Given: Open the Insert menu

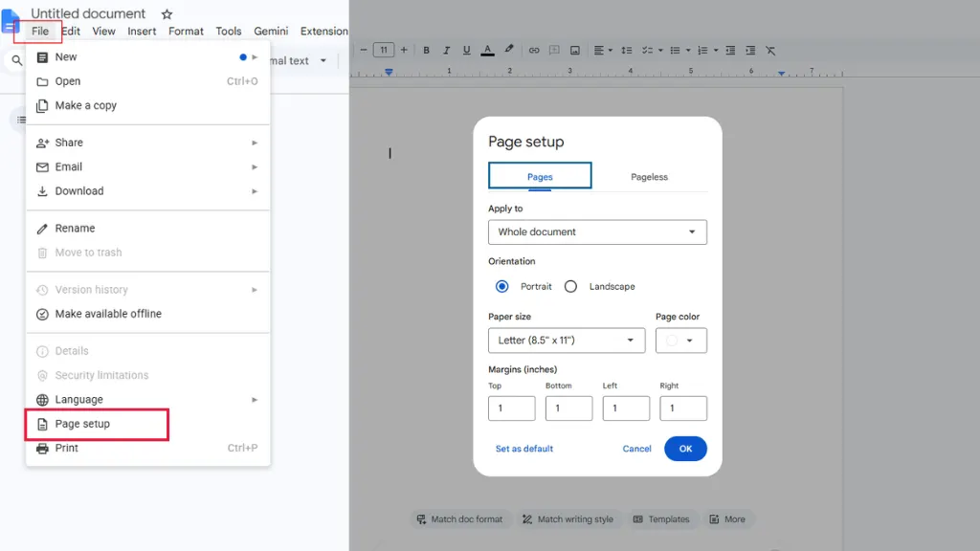Looking at the screenshot, I should click(142, 32).
